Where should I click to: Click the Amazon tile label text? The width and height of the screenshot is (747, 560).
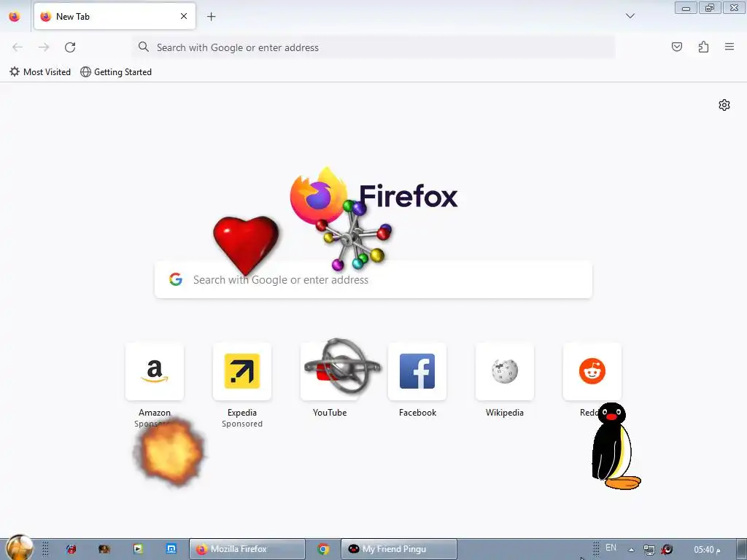pyautogui.click(x=155, y=413)
